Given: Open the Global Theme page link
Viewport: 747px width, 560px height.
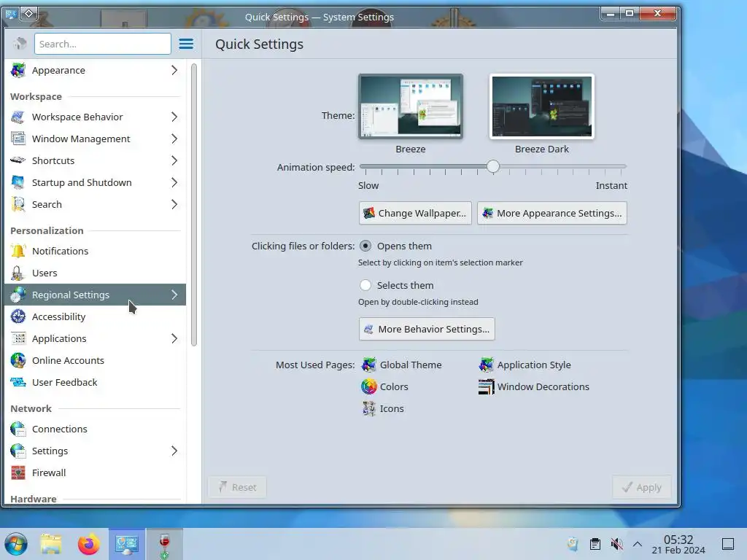Looking at the screenshot, I should tap(402, 365).
